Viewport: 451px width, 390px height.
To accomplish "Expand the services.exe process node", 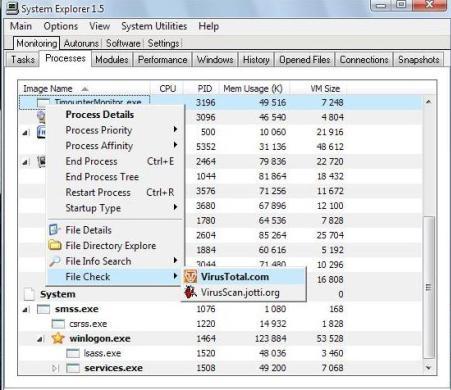I will (55, 368).
